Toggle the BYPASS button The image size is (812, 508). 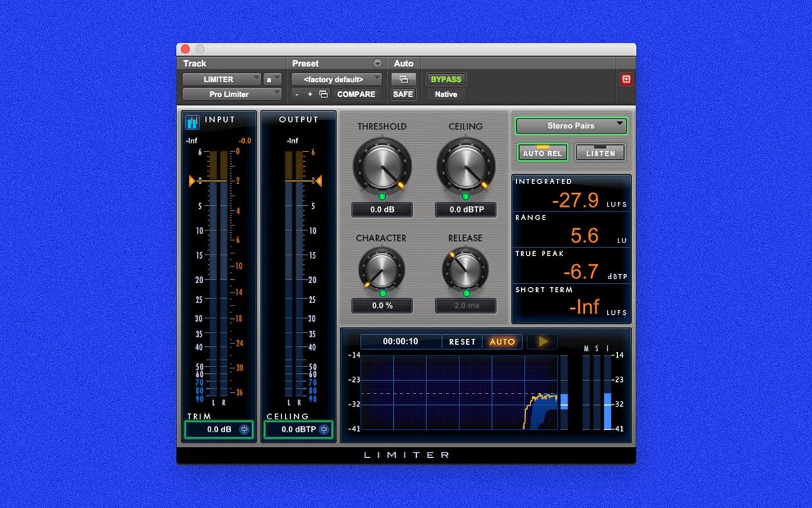(x=446, y=79)
